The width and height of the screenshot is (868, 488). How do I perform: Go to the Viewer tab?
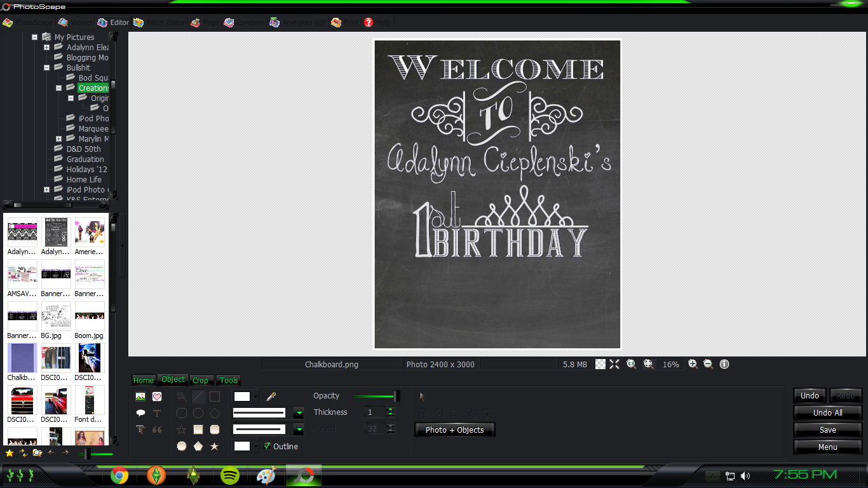(75, 22)
